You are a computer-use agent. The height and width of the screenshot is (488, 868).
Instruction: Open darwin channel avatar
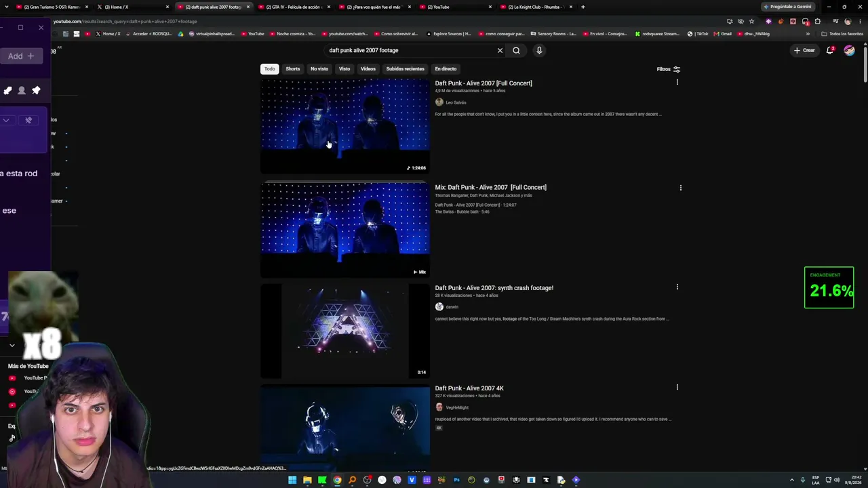point(439,307)
